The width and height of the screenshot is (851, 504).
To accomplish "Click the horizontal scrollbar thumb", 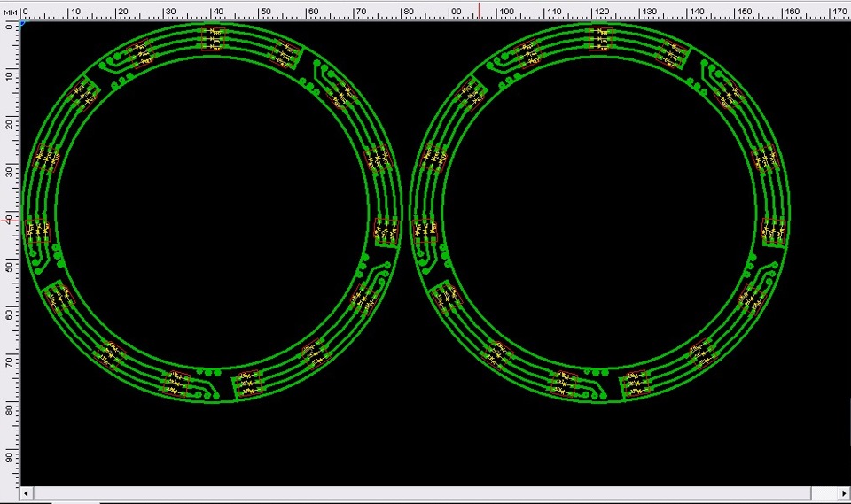I will click(422, 493).
